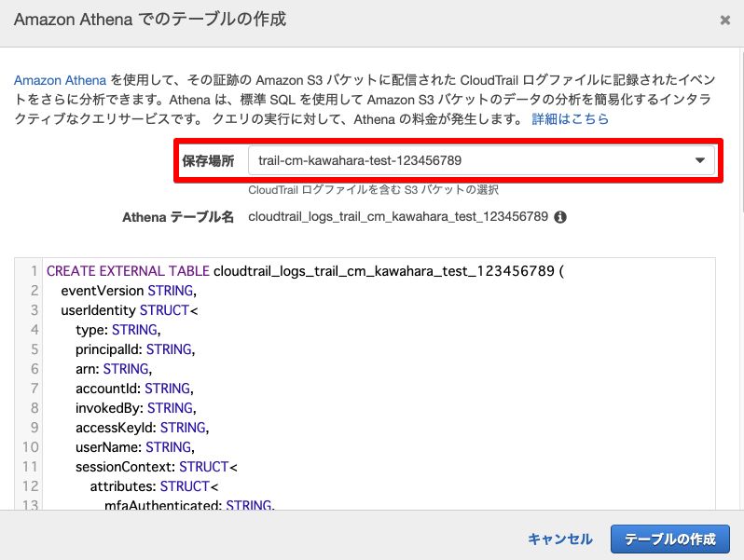Follow the 詳細はこちら link
This screenshot has height=560, width=744.
[x=570, y=119]
